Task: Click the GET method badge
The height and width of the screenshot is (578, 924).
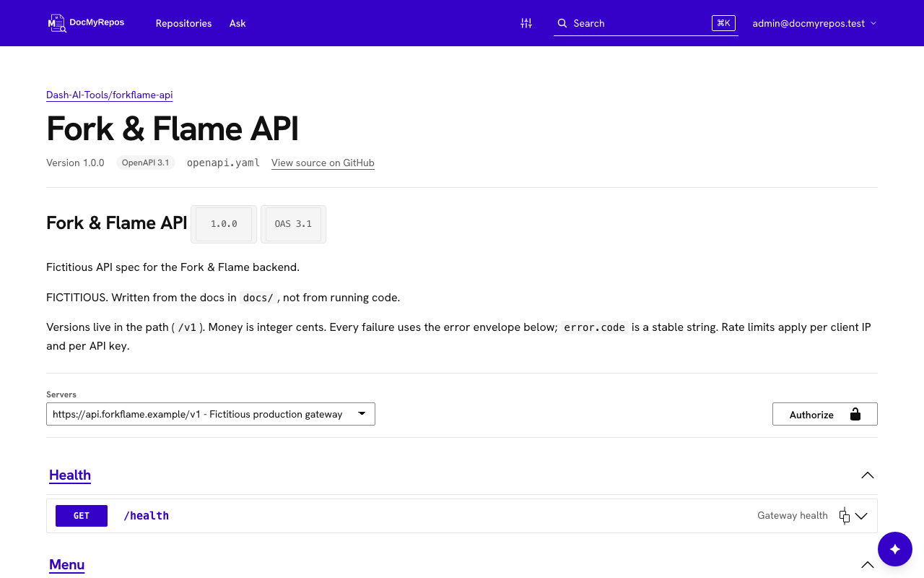Action: pyautogui.click(x=82, y=516)
